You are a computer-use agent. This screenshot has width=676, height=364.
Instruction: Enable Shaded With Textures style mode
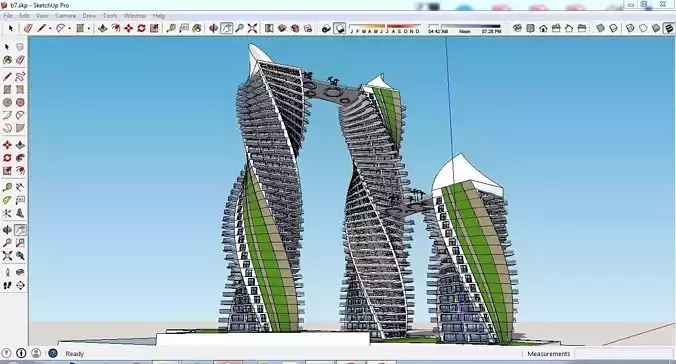coord(669,28)
